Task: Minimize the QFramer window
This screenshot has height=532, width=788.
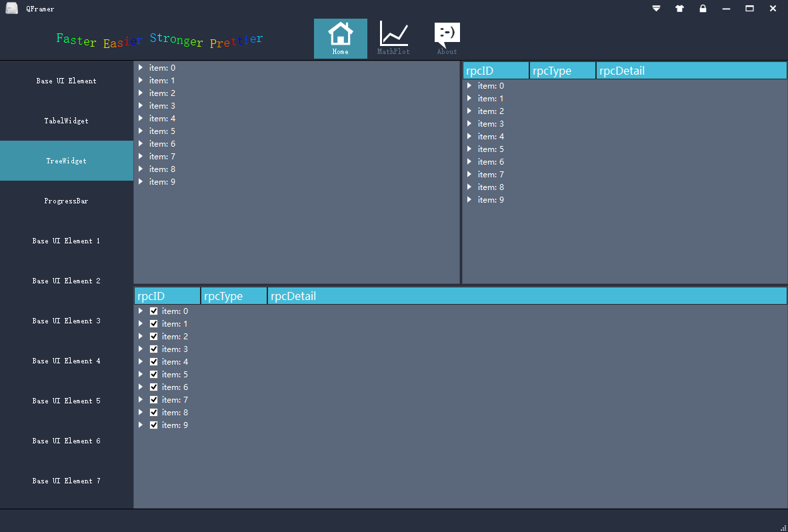Action: click(x=726, y=9)
